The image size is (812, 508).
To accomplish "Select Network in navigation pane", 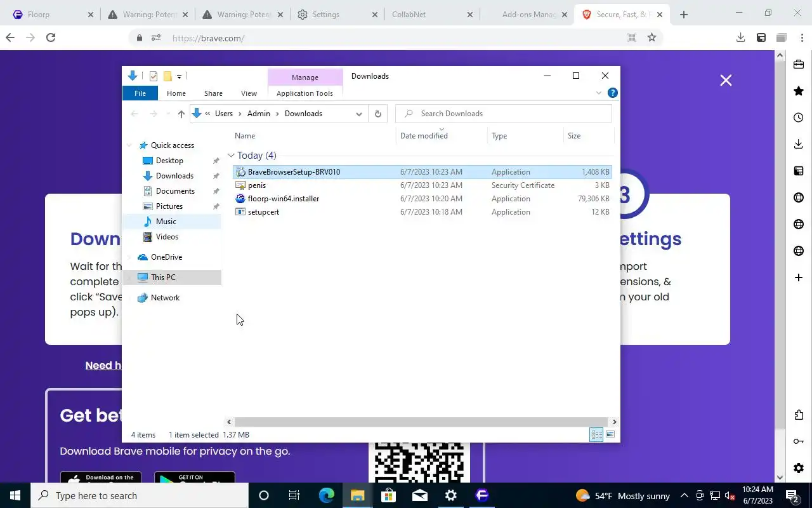I will click(165, 298).
